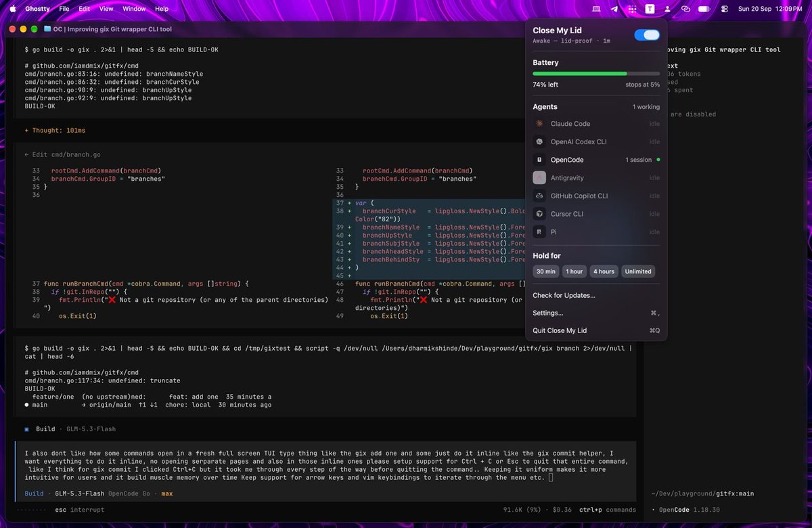This screenshot has width=812, height=528.
Task: Toggle the Close My Lid awake switch
Action: click(647, 35)
